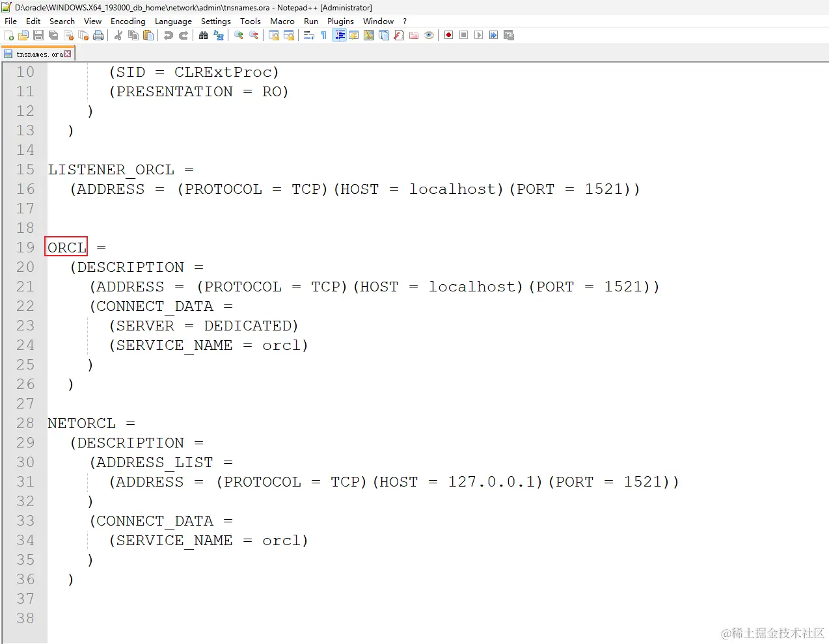Open the Plugins menu
Image resolution: width=829 pixels, height=644 pixels.
(341, 21)
